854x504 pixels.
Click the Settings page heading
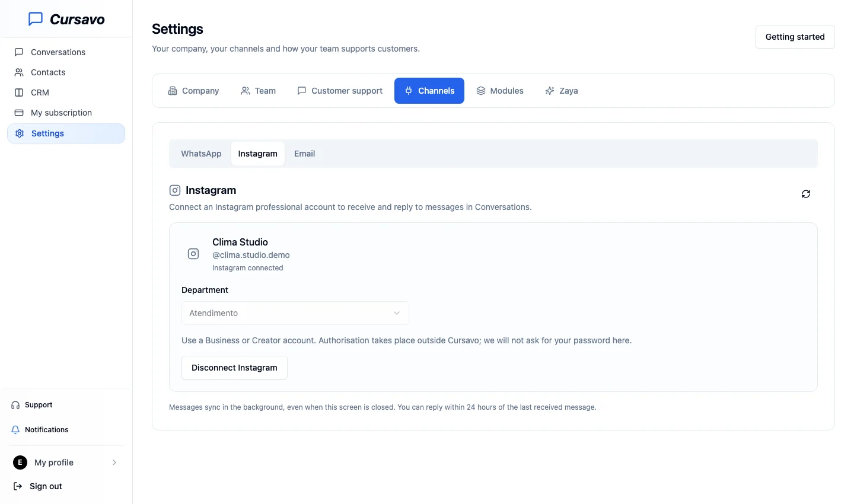tap(177, 29)
